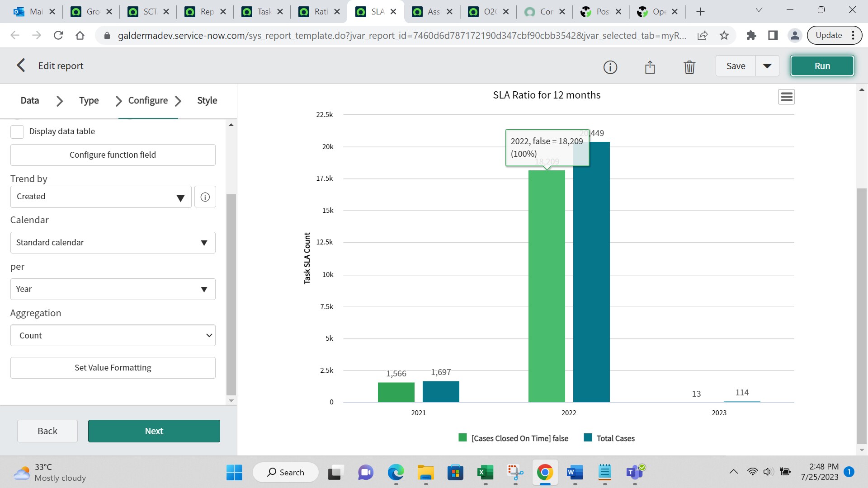This screenshot has width=868, height=488.
Task: Open the chart context menu icon
Action: pos(786,97)
